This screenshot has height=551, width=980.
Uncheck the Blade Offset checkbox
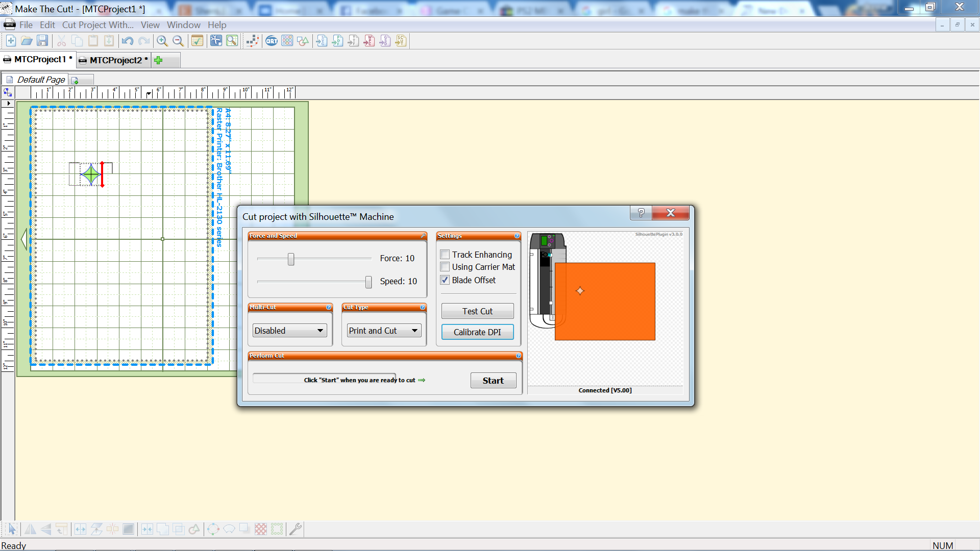pos(445,280)
